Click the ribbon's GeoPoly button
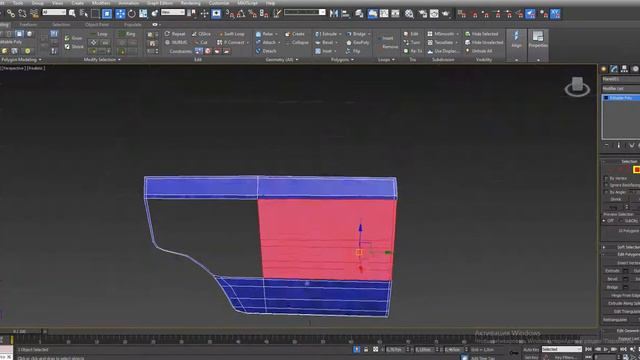This screenshot has height=360, width=640. 358,42
